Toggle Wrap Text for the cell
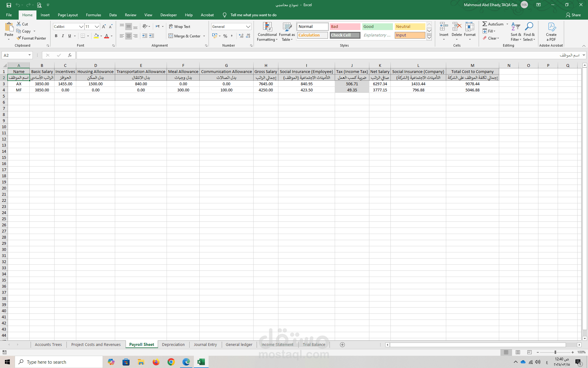 (x=179, y=27)
